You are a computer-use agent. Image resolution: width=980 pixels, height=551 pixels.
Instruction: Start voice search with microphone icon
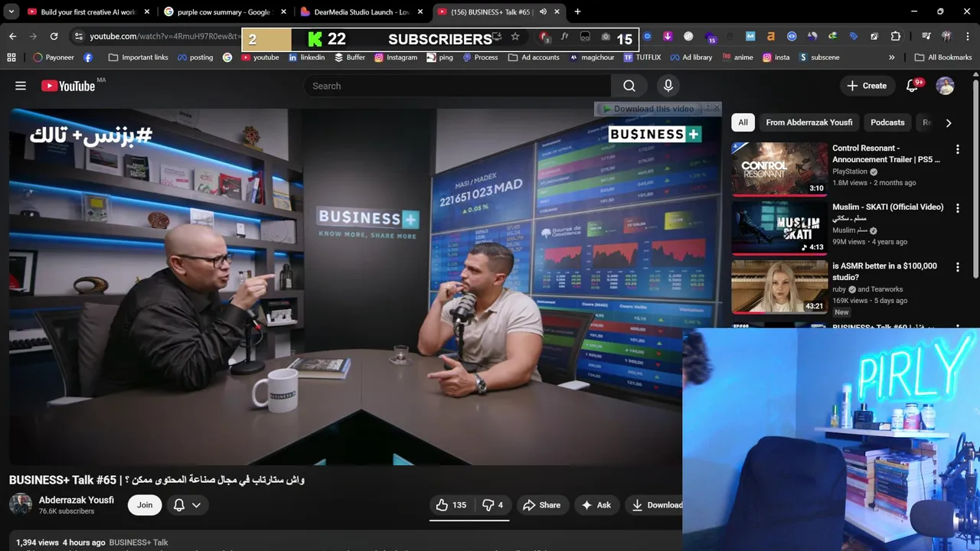pyautogui.click(x=668, y=86)
